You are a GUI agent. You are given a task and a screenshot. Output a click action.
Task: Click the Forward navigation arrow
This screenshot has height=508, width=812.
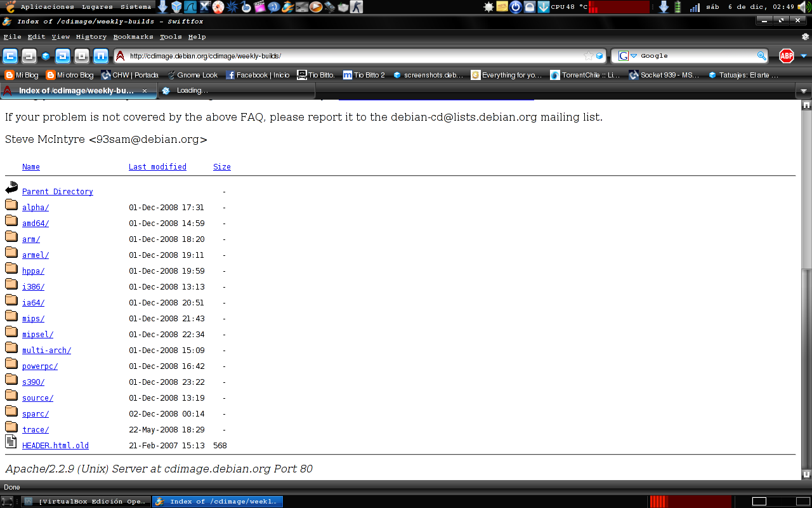point(29,56)
